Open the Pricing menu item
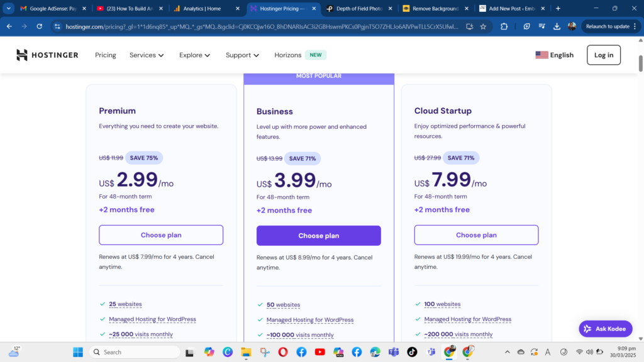 coord(106,55)
